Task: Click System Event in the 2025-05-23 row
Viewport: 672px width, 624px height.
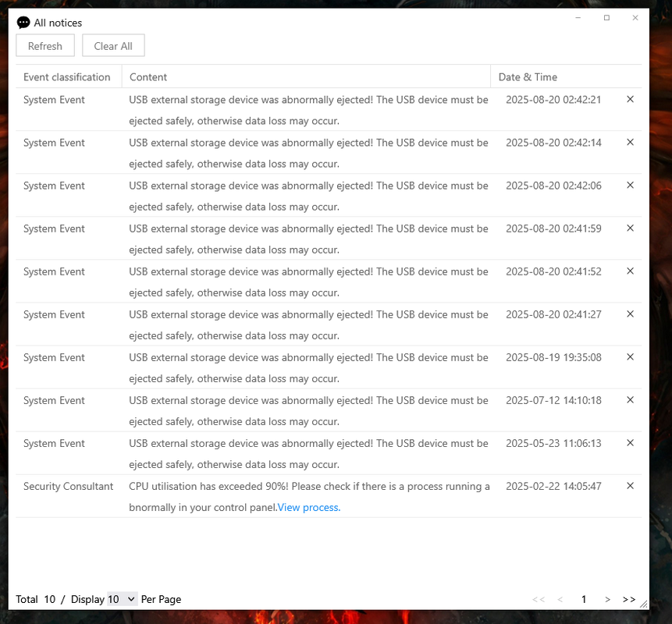Action: click(x=54, y=443)
